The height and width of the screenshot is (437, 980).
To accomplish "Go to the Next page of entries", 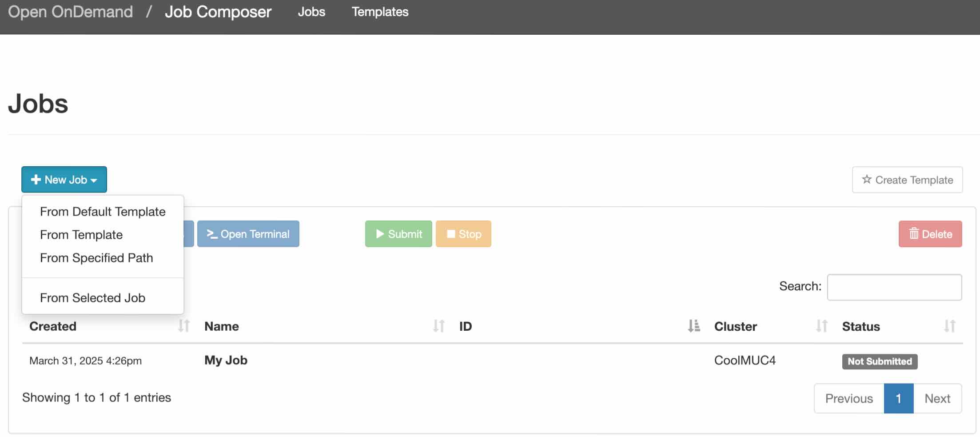I will [937, 398].
